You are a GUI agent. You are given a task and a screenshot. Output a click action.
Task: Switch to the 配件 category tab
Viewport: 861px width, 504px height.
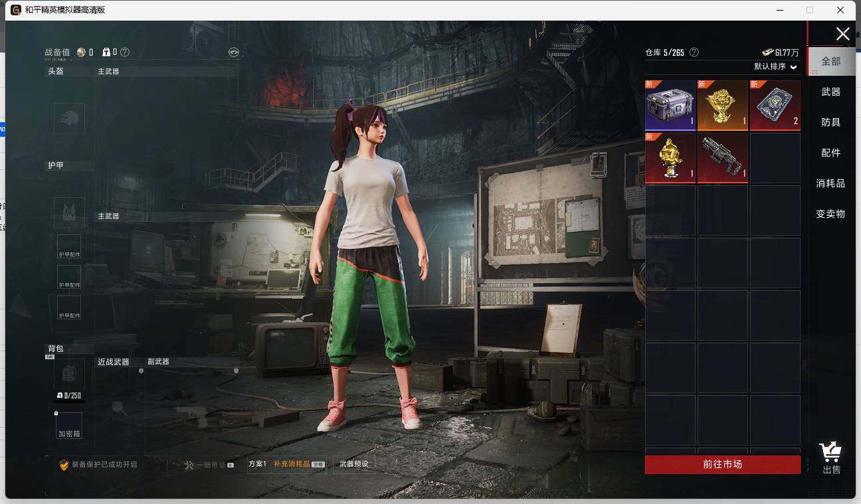click(x=831, y=153)
